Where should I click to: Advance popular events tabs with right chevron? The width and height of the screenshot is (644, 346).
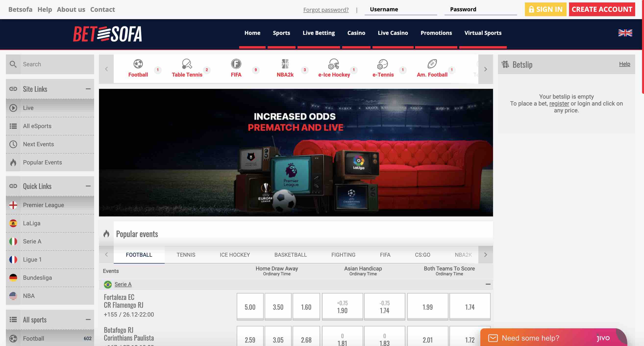click(x=485, y=255)
